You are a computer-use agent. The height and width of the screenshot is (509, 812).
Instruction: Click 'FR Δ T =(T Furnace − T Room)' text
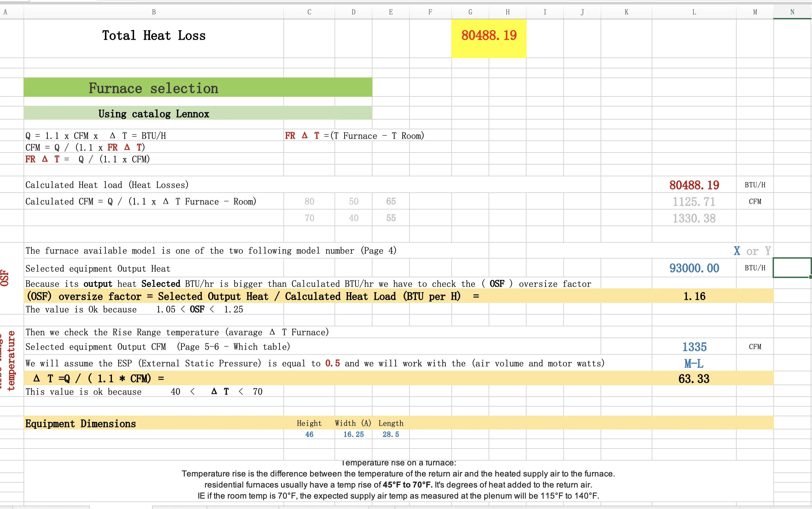355,136
